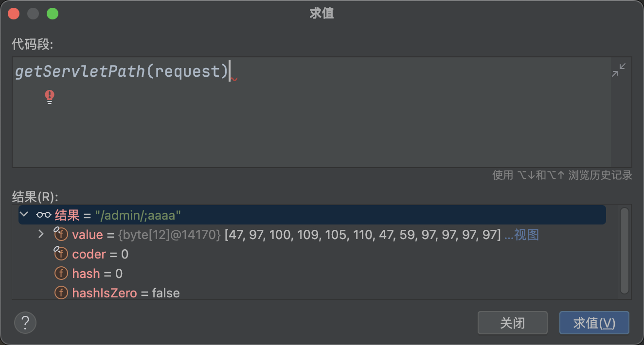Click the field icon beside coder
Image resolution: width=644 pixels, height=345 pixels.
point(60,254)
